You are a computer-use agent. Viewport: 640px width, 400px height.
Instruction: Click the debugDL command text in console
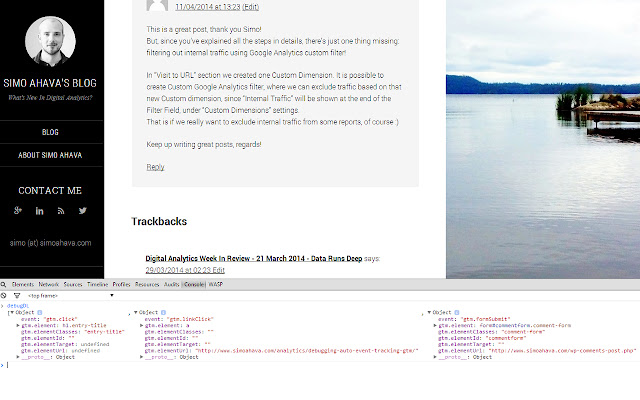pyautogui.click(x=18, y=306)
